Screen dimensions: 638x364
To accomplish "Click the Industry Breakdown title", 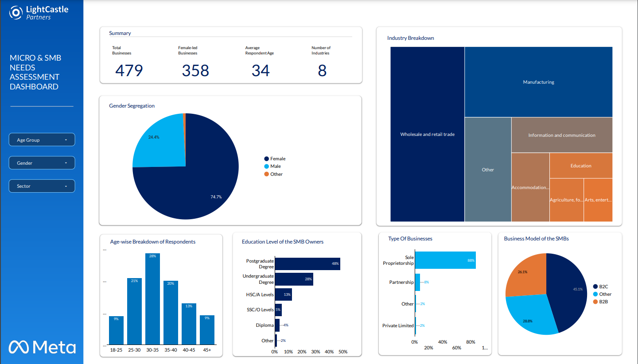I will (411, 38).
